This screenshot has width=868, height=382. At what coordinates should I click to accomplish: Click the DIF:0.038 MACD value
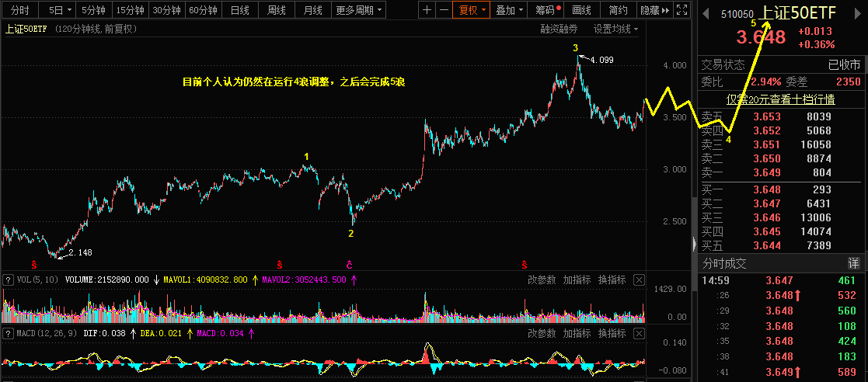[x=105, y=333]
